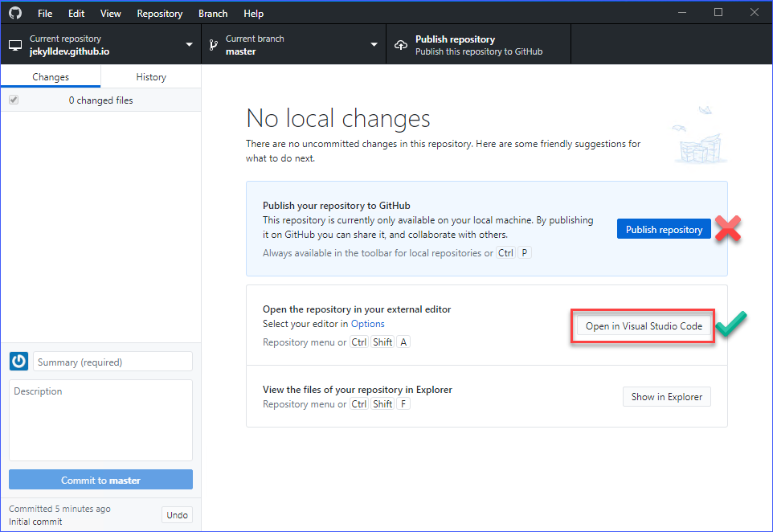This screenshot has width=773, height=532.
Task: Click the jekylldev.github.io repository name
Action: click(70, 51)
